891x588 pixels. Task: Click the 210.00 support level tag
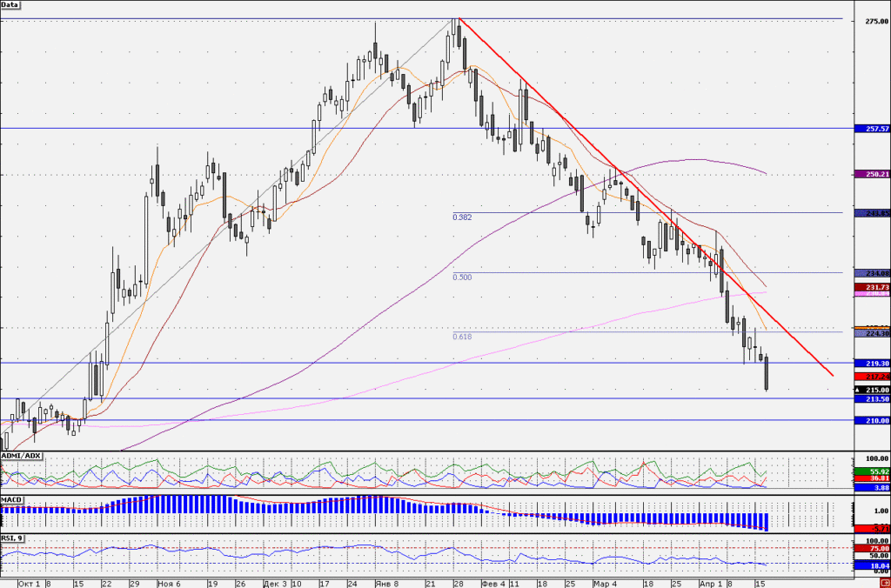coord(872,420)
